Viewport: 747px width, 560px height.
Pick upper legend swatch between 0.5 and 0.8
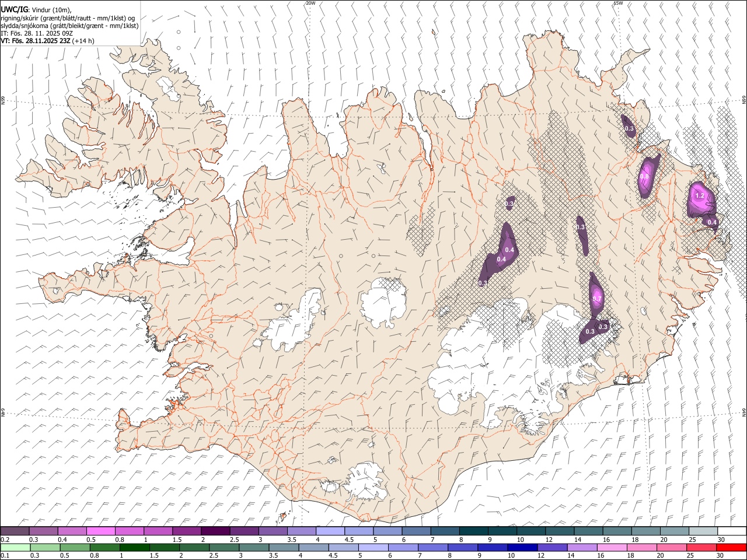pyautogui.click(x=101, y=531)
